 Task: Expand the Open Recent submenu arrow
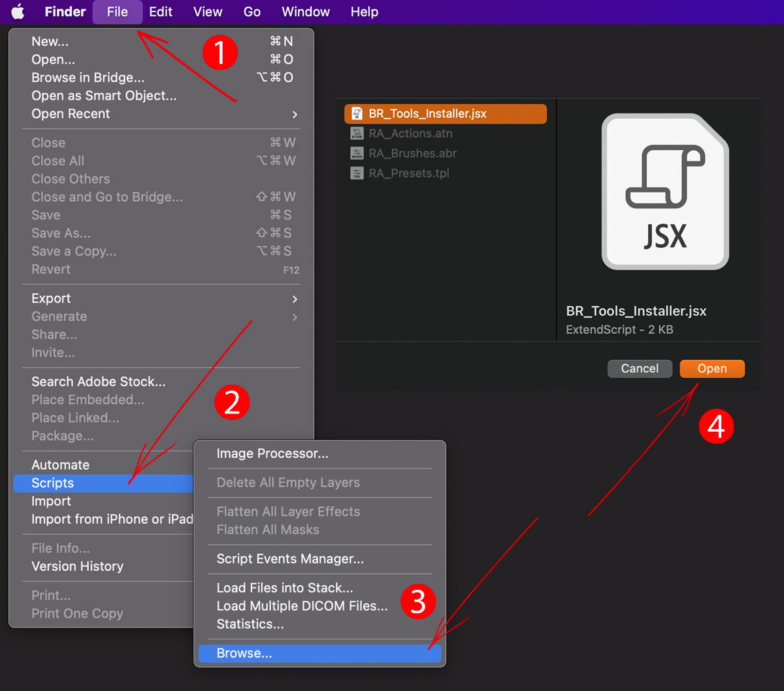point(295,114)
